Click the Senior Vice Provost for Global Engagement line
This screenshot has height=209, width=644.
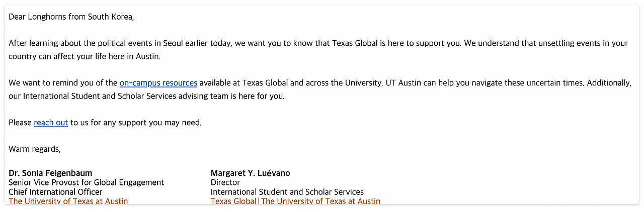pyautogui.click(x=87, y=182)
